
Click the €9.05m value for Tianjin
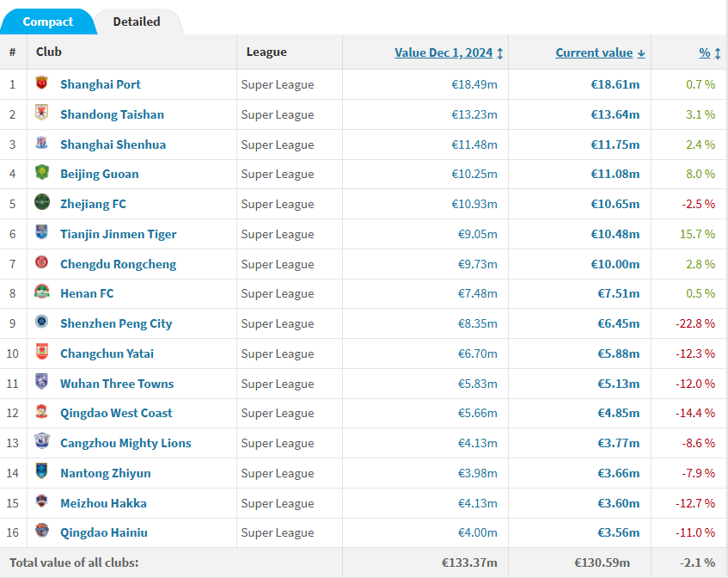[477, 234]
